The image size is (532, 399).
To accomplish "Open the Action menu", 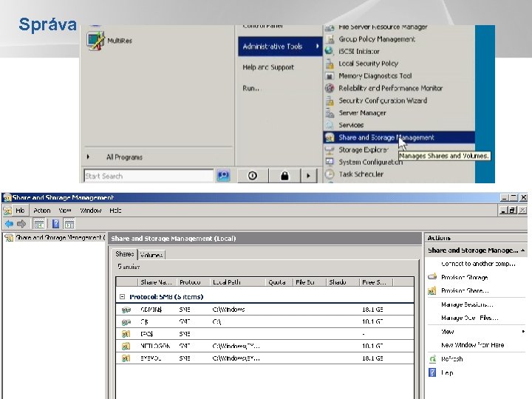I will click(41, 211).
